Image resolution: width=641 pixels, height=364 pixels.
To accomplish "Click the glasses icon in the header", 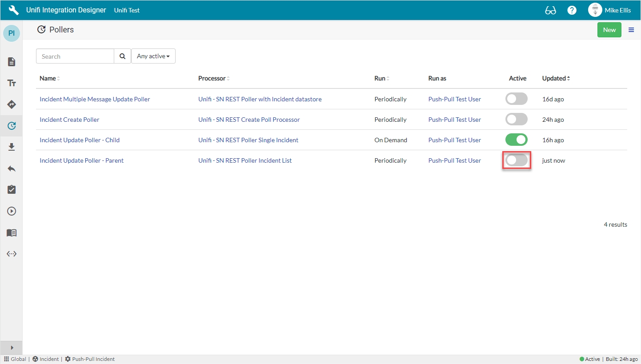I will [x=550, y=10].
